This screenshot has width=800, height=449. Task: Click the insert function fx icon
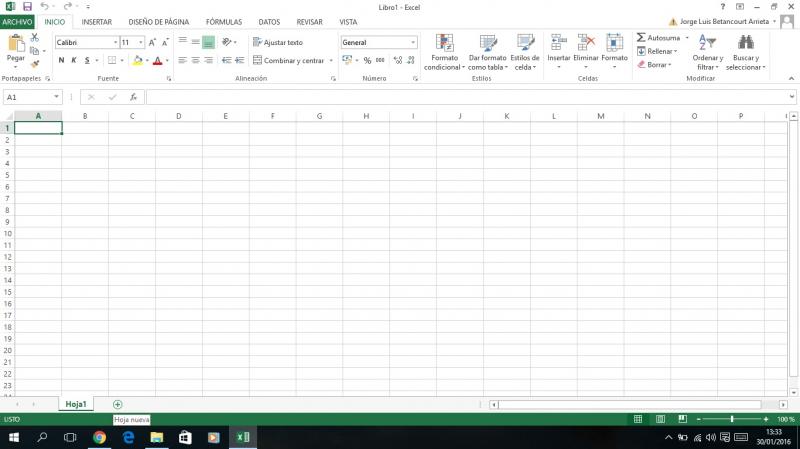pos(133,97)
